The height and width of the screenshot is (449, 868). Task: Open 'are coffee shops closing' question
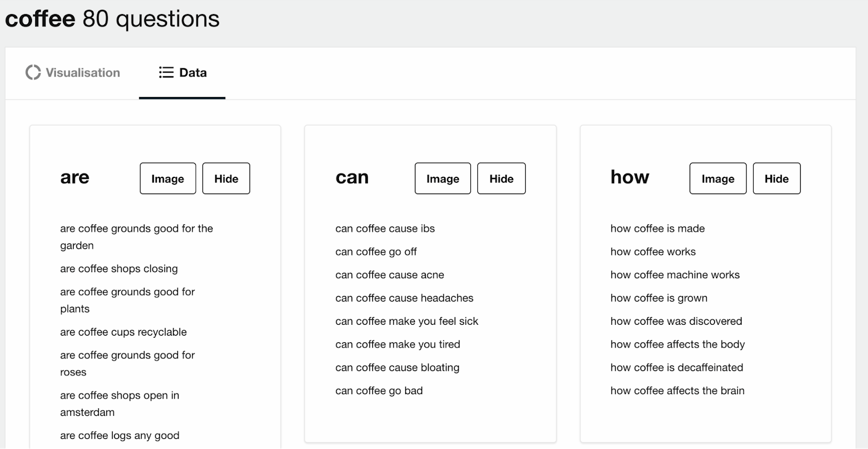click(119, 269)
